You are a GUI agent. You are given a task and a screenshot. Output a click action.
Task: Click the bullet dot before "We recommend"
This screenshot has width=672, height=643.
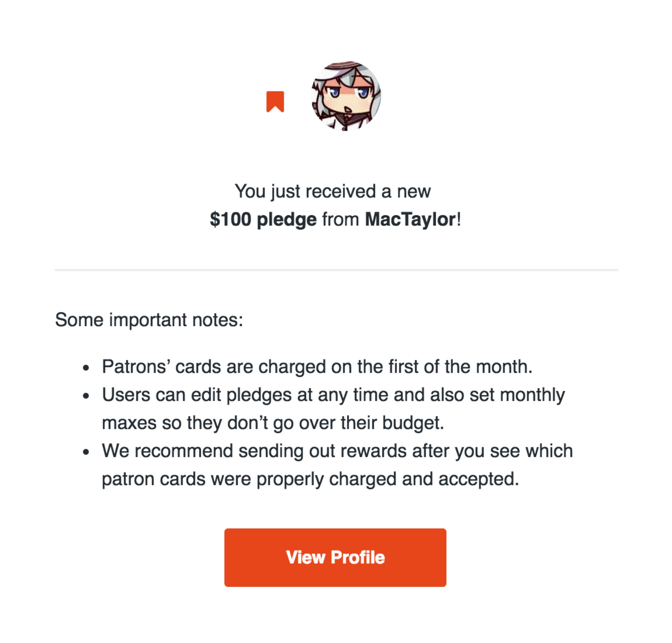click(x=86, y=452)
